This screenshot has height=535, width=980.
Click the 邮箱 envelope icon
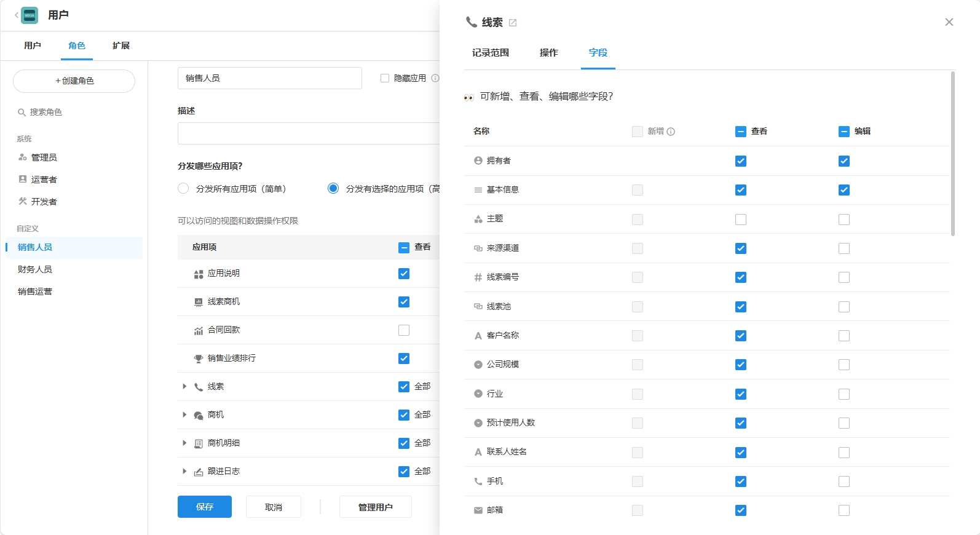(x=478, y=510)
